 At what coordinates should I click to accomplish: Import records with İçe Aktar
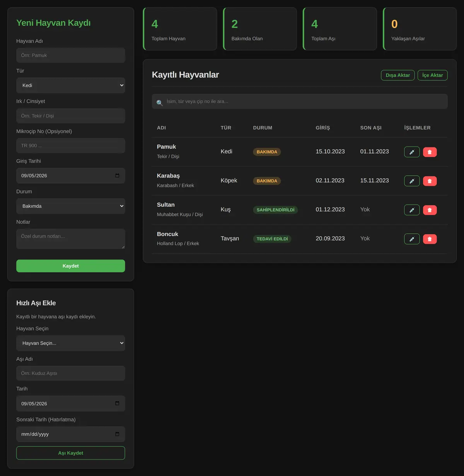coord(433,75)
